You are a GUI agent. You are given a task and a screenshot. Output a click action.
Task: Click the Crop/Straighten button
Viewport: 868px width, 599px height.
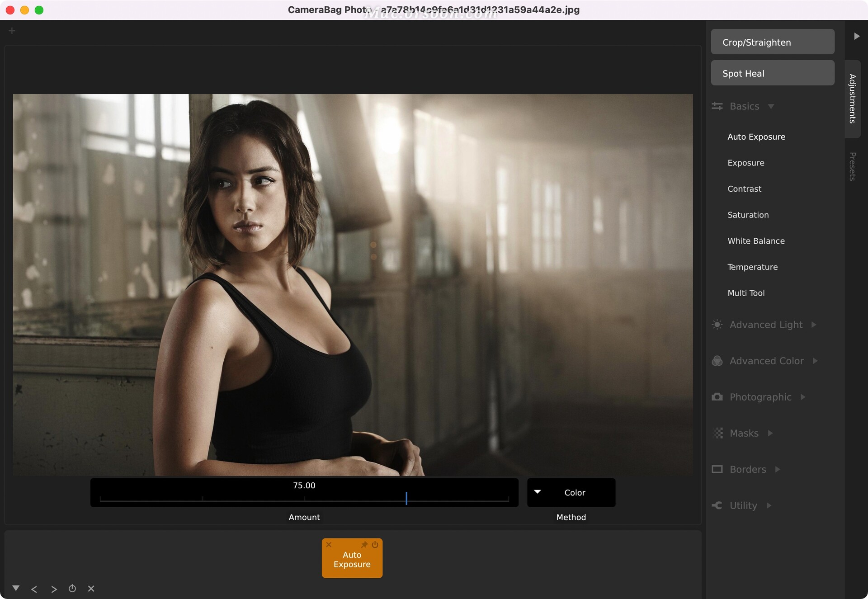pos(772,42)
